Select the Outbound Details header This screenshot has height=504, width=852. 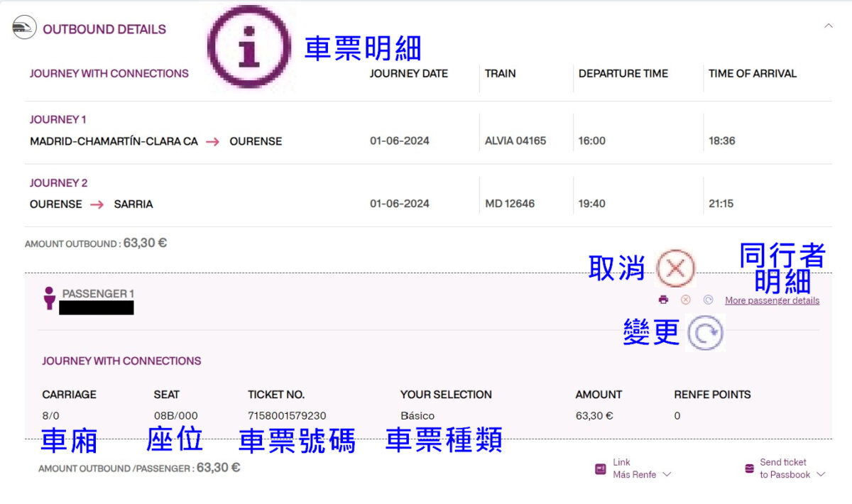pos(104,29)
